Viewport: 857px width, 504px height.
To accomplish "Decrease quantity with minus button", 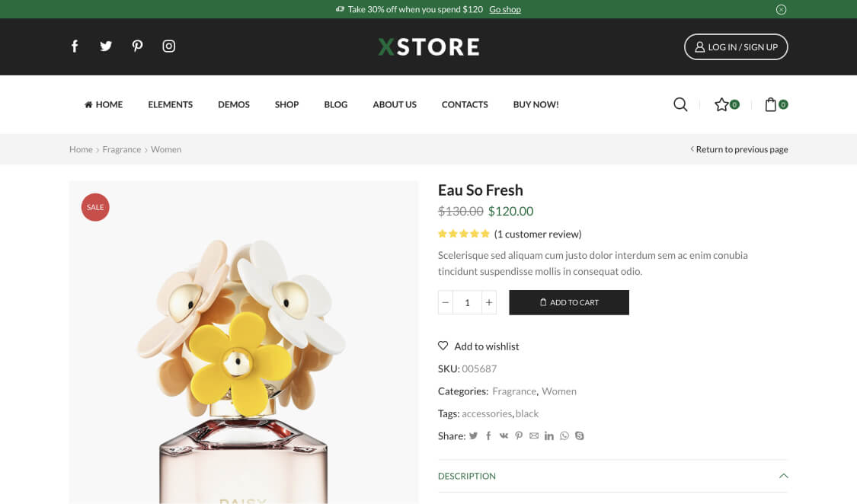I will (446, 302).
